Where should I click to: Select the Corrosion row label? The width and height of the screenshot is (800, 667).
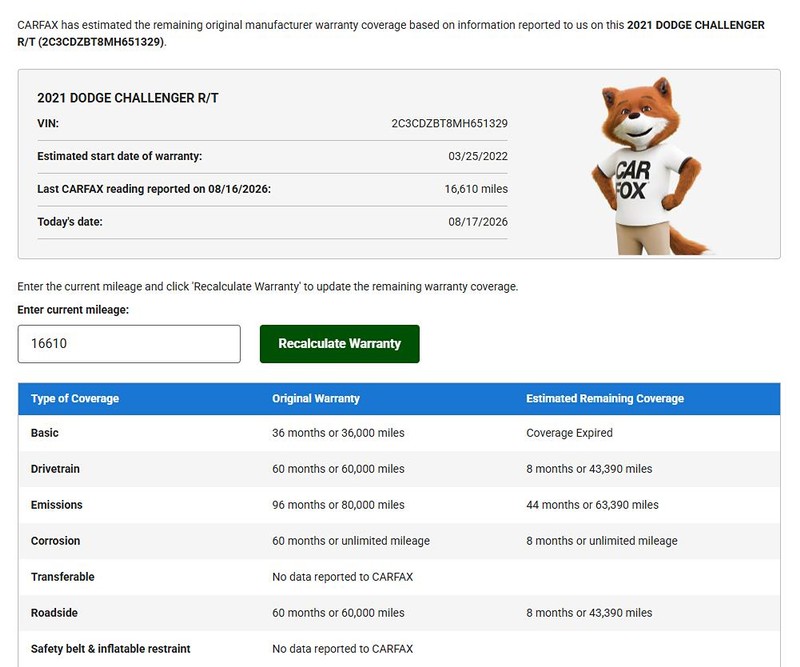click(x=55, y=540)
